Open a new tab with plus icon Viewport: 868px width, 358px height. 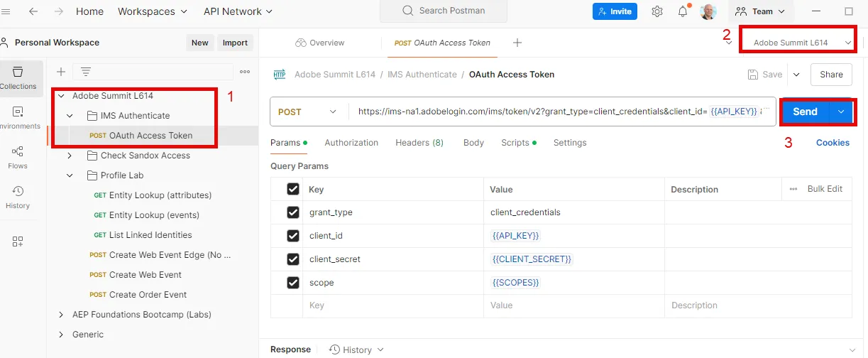click(517, 43)
